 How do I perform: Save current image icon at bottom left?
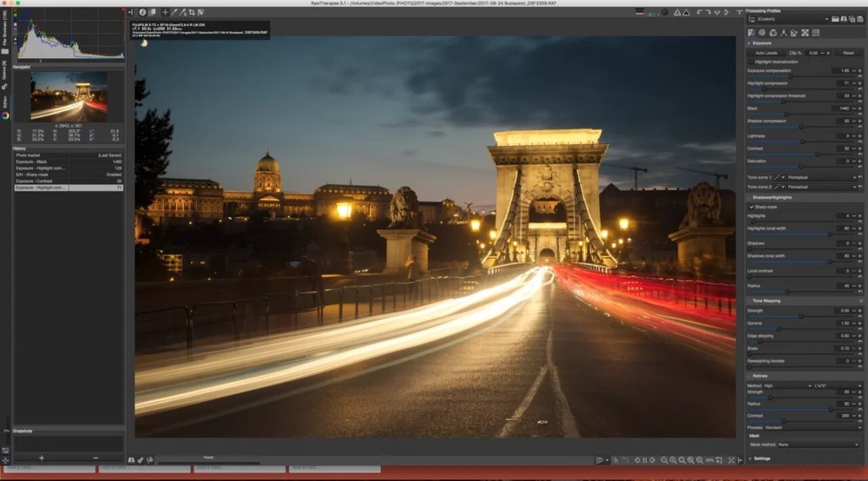coord(131,460)
